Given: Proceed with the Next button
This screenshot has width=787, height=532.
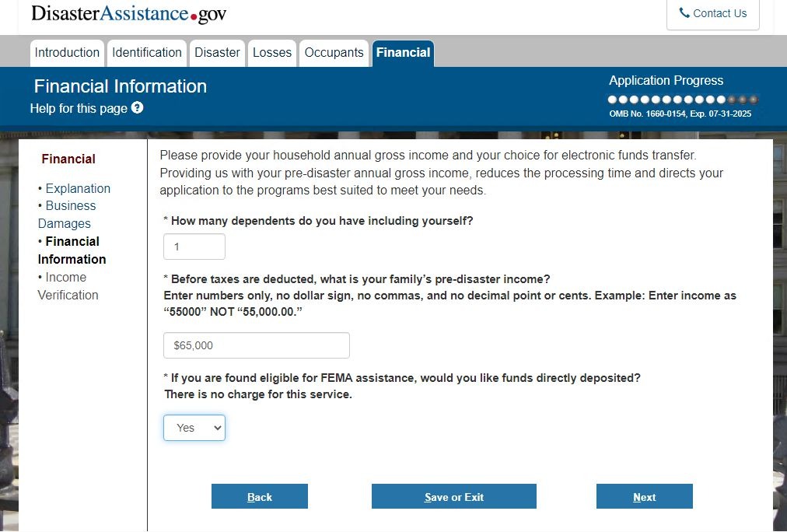Looking at the screenshot, I should pyautogui.click(x=644, y=497).
